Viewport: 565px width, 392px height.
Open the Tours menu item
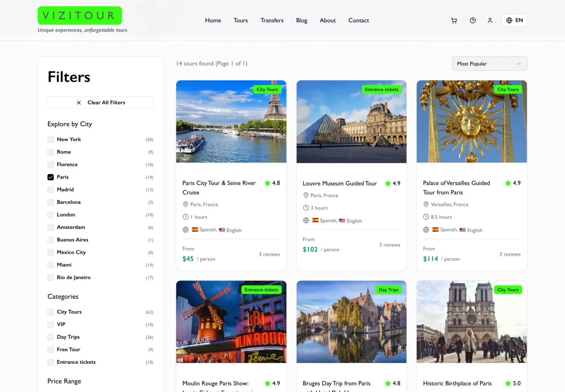(241, 20)
